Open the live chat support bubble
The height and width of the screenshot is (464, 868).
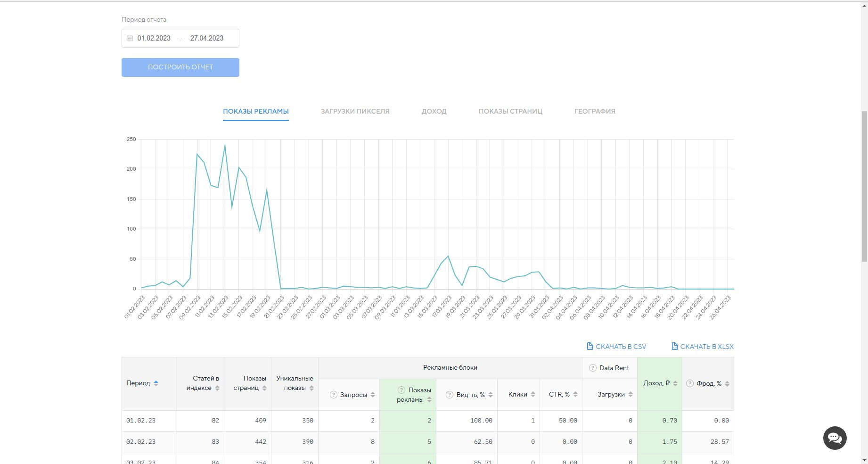pos(835,438)
